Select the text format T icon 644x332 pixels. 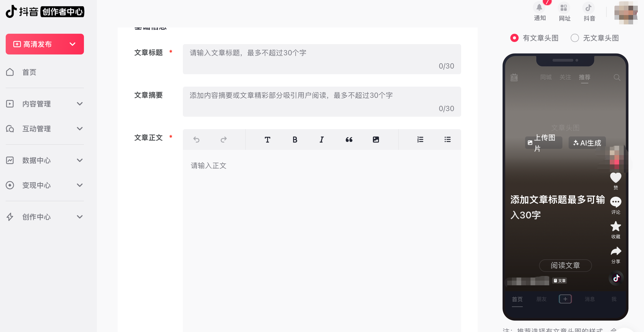point(267,139)
